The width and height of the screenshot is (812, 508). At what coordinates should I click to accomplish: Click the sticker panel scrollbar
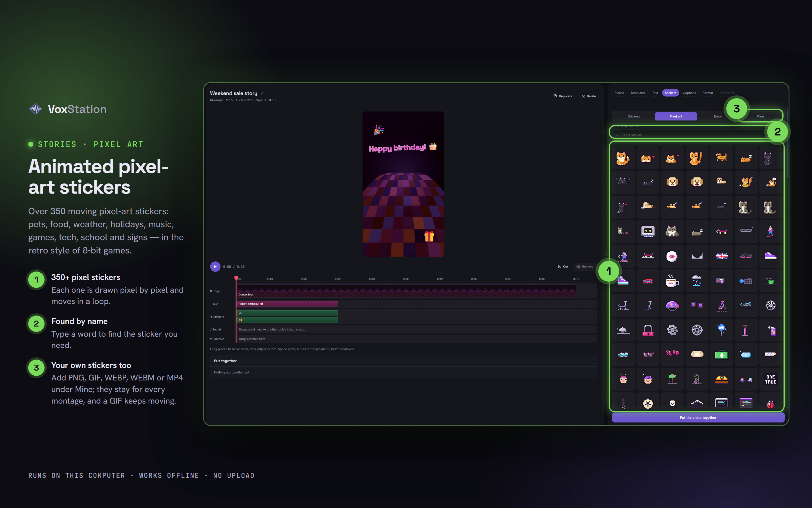pos(787,144)
